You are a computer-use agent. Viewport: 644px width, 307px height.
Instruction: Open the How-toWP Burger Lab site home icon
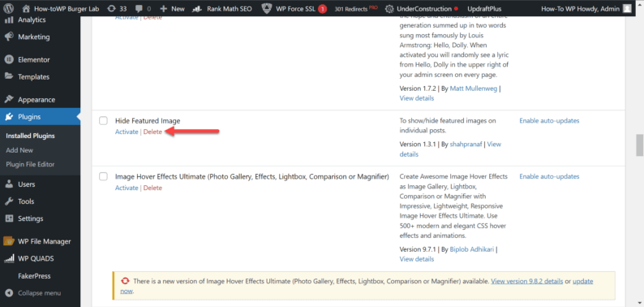click(x=26, y=8)
